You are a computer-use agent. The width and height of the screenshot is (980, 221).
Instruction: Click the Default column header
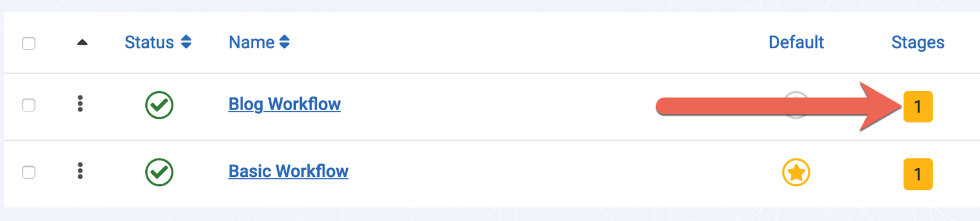click(x=796, y=42)
